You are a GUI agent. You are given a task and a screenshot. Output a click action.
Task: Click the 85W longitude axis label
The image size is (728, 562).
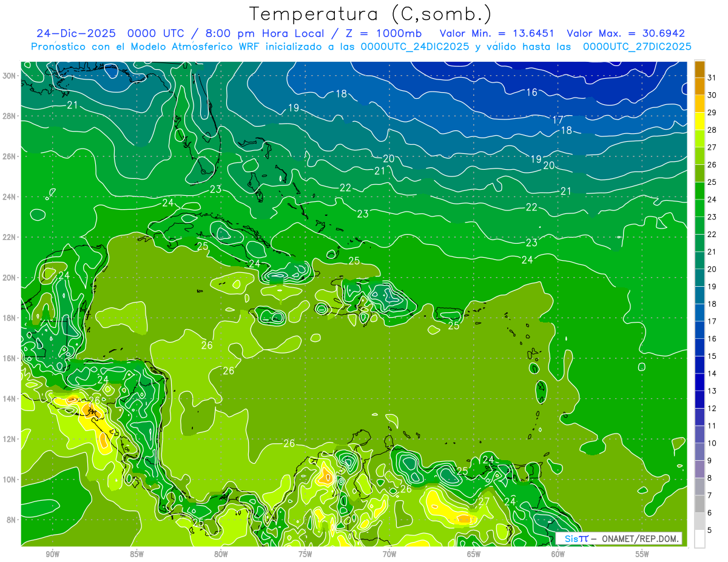tap(136, 554)
